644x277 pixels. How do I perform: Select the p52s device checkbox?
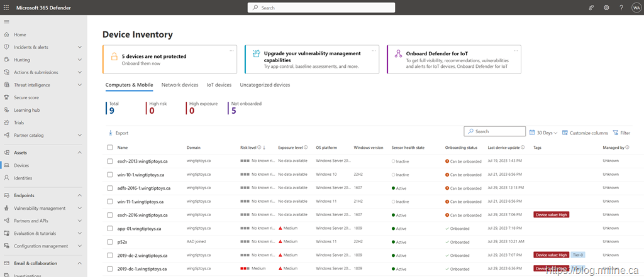[110, 242]
